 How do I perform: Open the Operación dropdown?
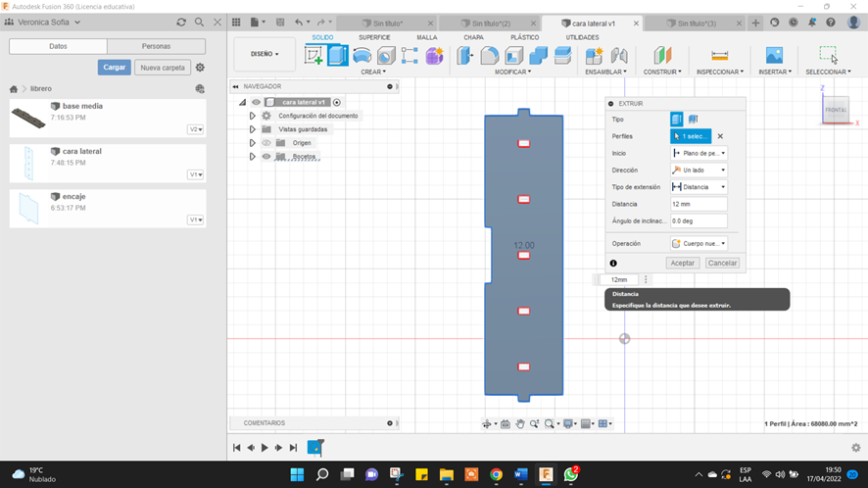click(x=699, y=244)
